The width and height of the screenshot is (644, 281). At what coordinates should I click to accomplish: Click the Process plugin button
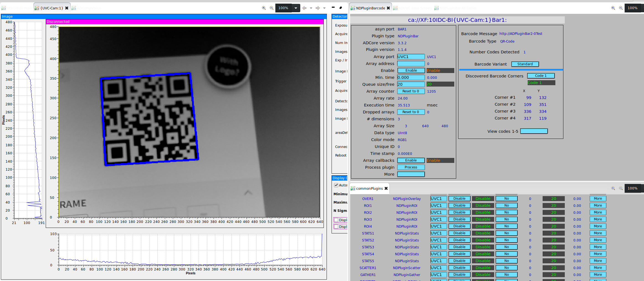411,167
